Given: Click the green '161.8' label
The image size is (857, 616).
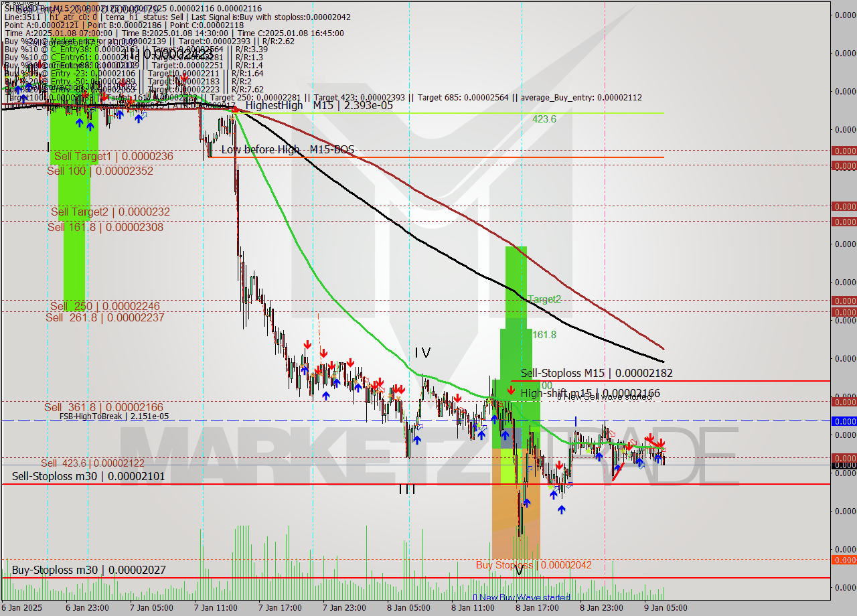Looking at the screenshot, I should [x=544, y=334].
